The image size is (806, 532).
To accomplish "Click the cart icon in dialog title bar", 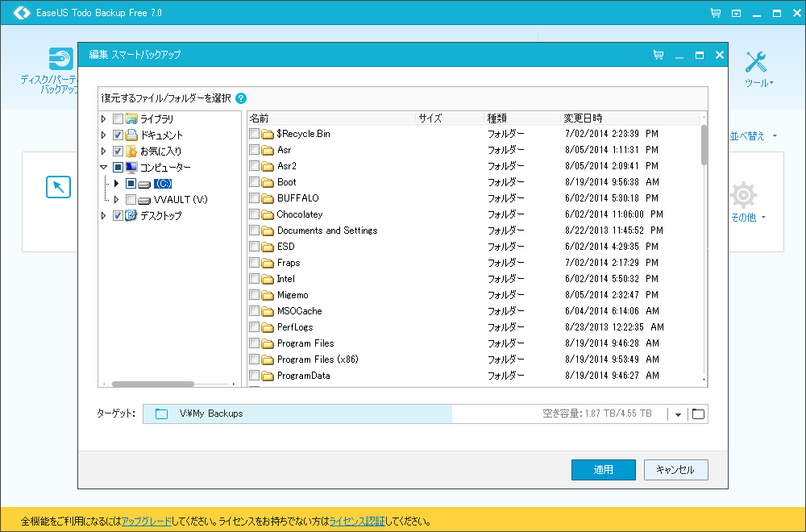I will [658, 55].
